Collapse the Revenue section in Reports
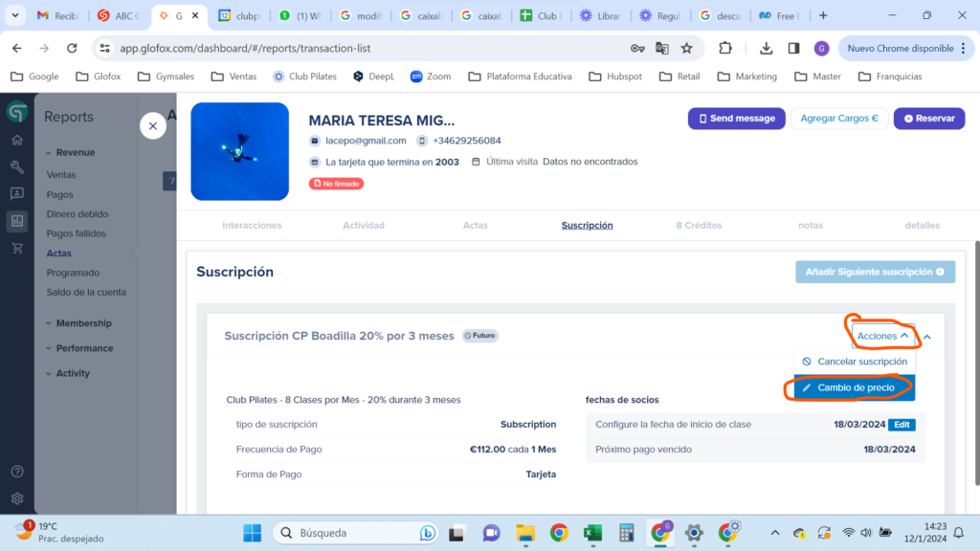 point(75,152)
